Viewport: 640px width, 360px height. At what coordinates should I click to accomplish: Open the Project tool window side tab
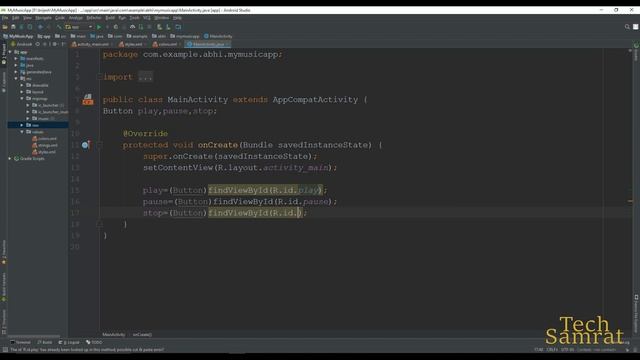tap(4, 54)
